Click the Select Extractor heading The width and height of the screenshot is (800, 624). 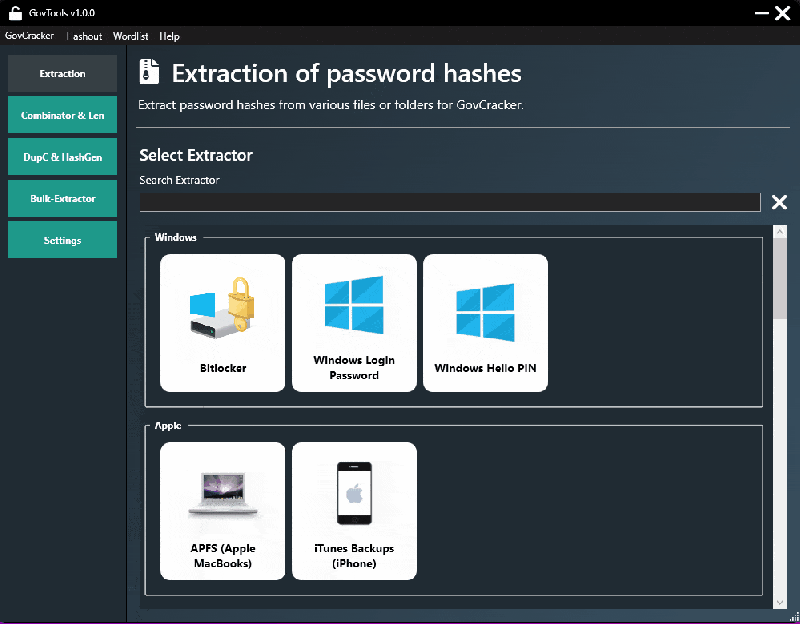pos(196,155)
